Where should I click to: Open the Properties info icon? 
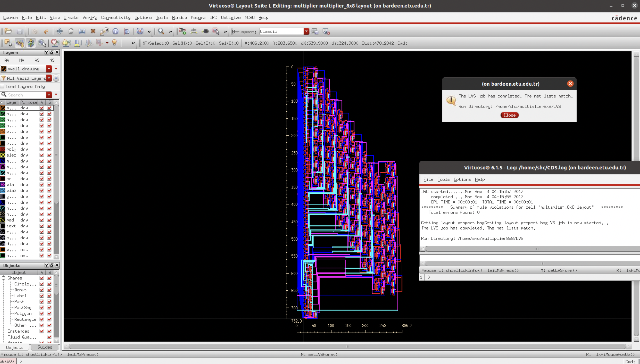115,31
